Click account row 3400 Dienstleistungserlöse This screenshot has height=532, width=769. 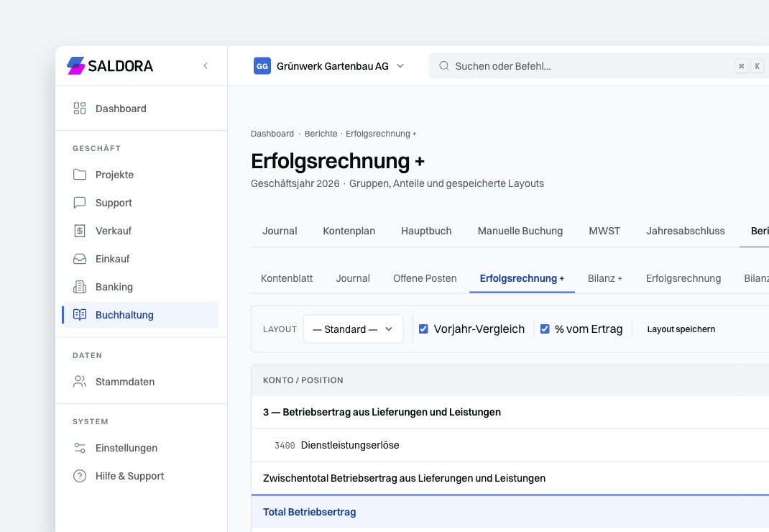click(x=510, y=445)
